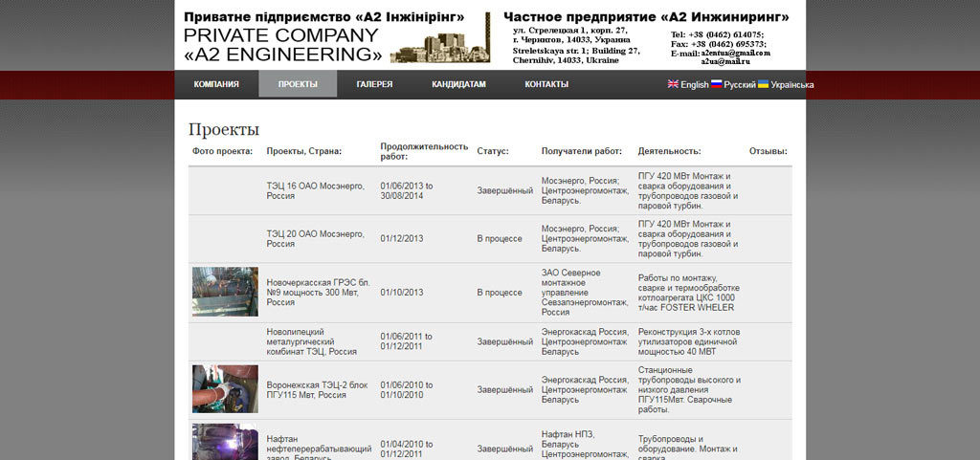This screenshot has height=460, width=980.
Task: Click the Проекты page heading
Action: click(x=224, y=130)
